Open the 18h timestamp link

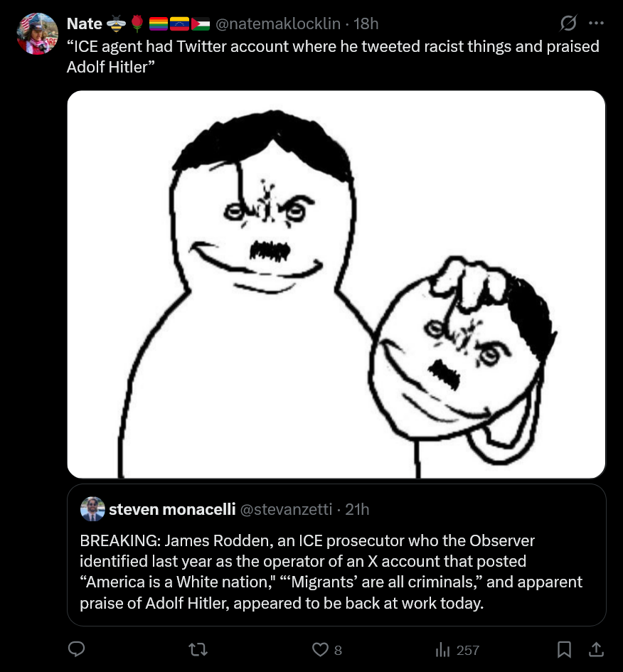coord(366,23)
